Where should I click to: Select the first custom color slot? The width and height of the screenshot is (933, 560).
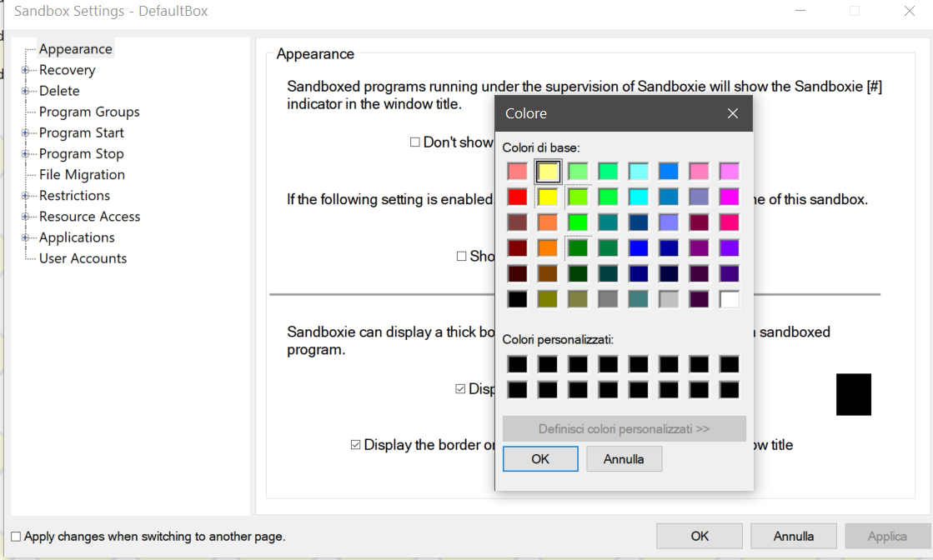point(517,364)
